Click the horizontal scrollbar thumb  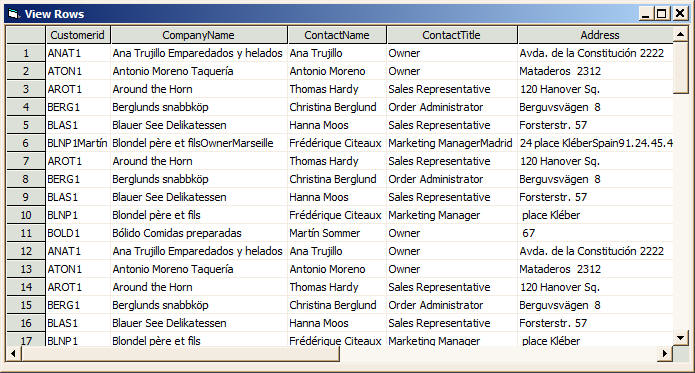[x=180, y=354]
